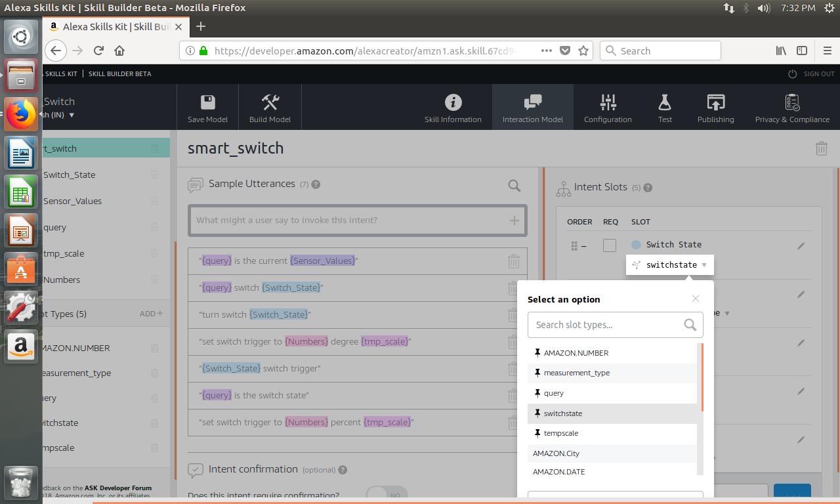Bookmark this page with star icon

pos(583,51)
